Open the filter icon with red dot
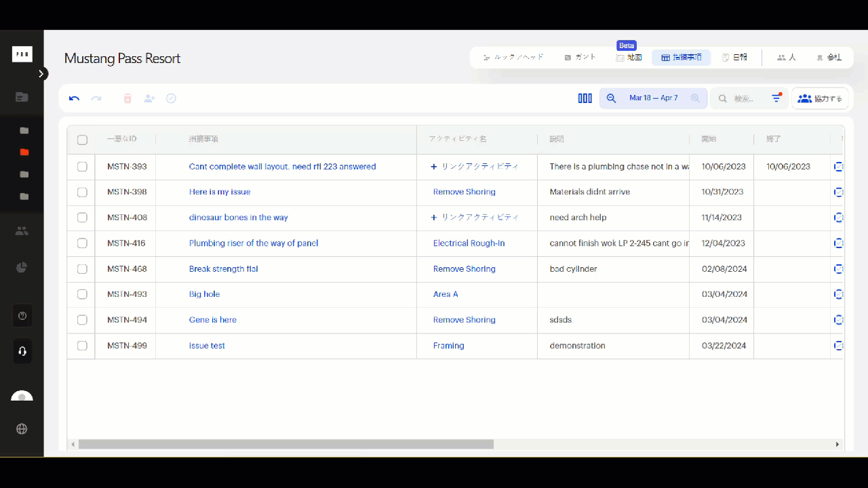 tap(776, 98)
